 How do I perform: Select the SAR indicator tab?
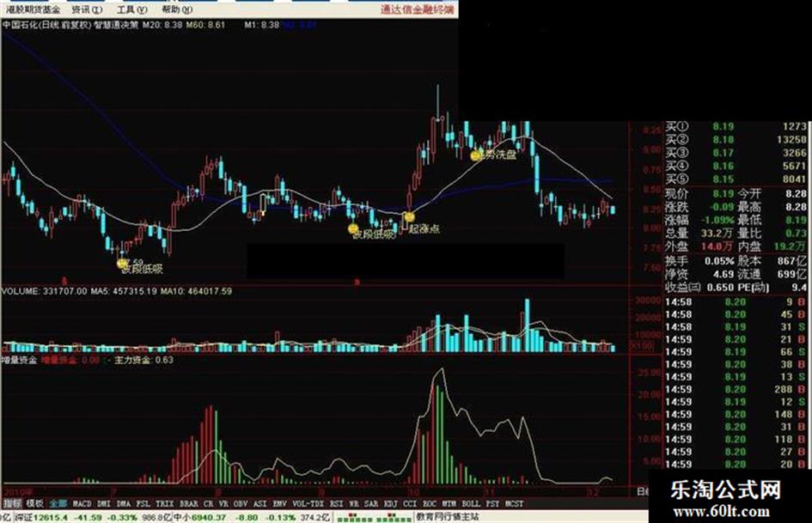[x=371, y=503]
